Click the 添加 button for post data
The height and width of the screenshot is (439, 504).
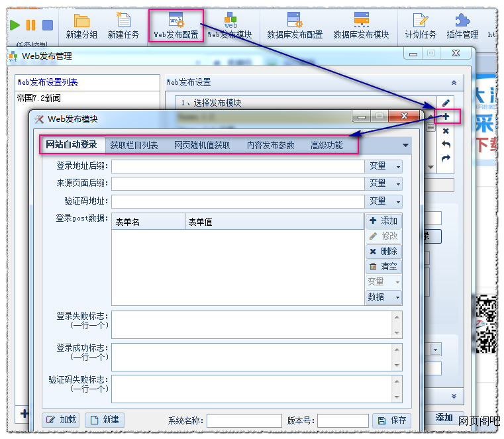pos(383,221)
